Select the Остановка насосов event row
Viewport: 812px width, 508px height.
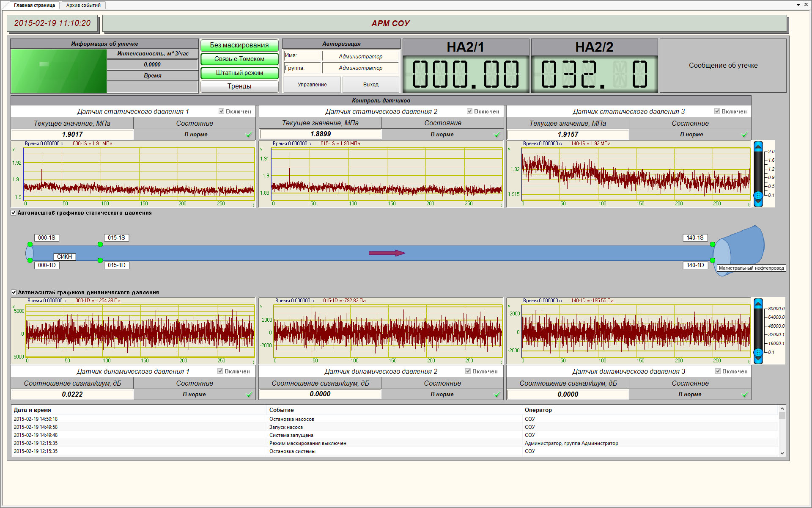(x=395, y=419)
